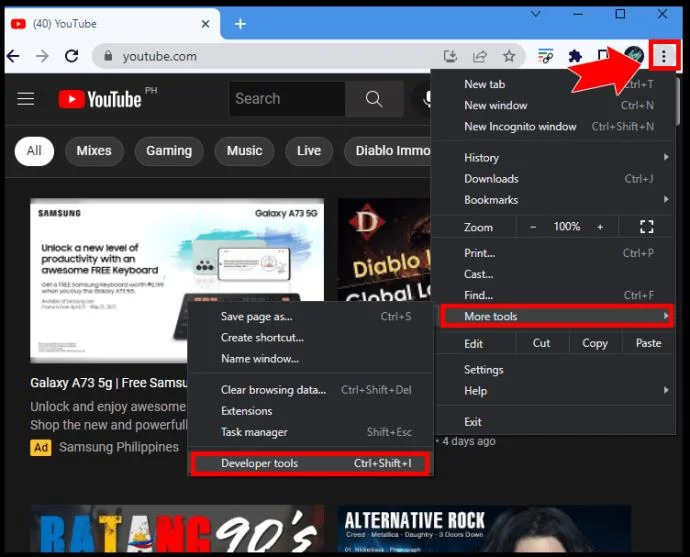
Task: Expand the Bookmarks submenu
Action: point(554,200)
